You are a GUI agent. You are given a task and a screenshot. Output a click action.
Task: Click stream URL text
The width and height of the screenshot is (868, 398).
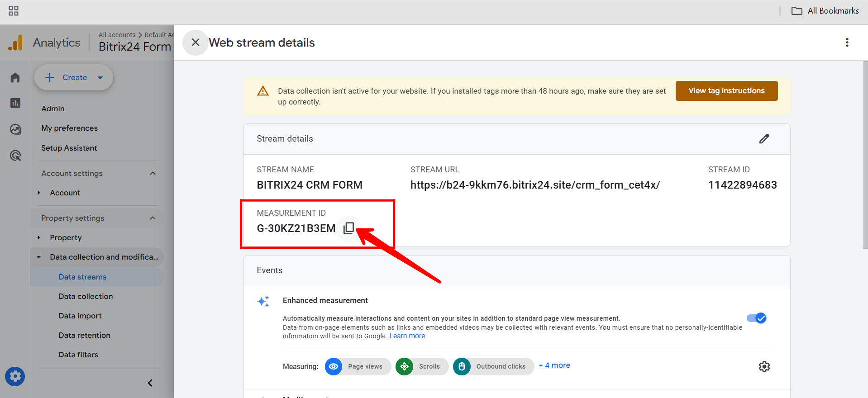[535, 185]
